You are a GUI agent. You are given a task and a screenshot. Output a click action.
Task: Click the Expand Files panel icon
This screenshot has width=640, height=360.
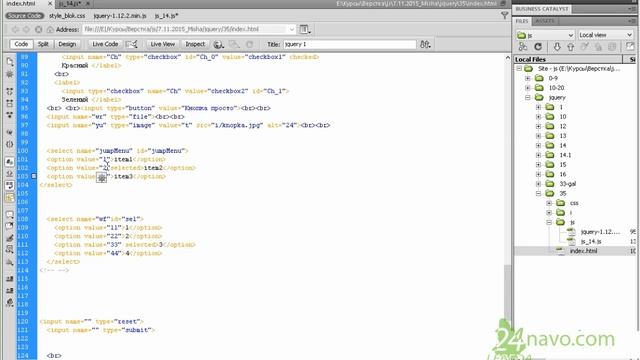click(630, 47)
